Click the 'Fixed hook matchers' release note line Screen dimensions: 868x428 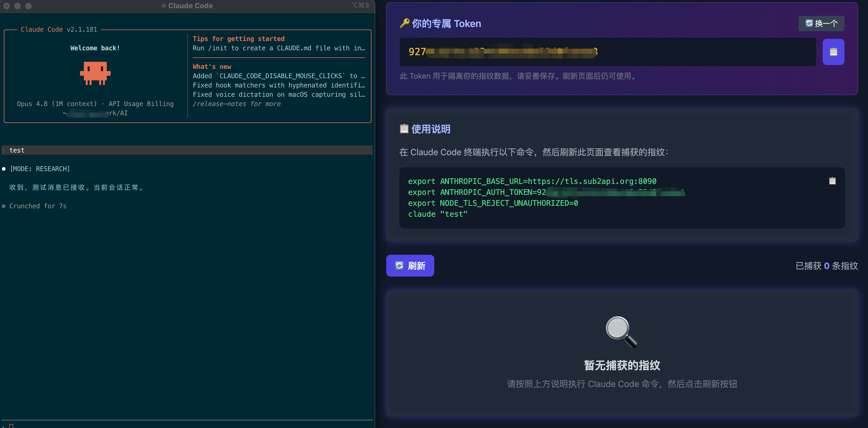(279, 85)
